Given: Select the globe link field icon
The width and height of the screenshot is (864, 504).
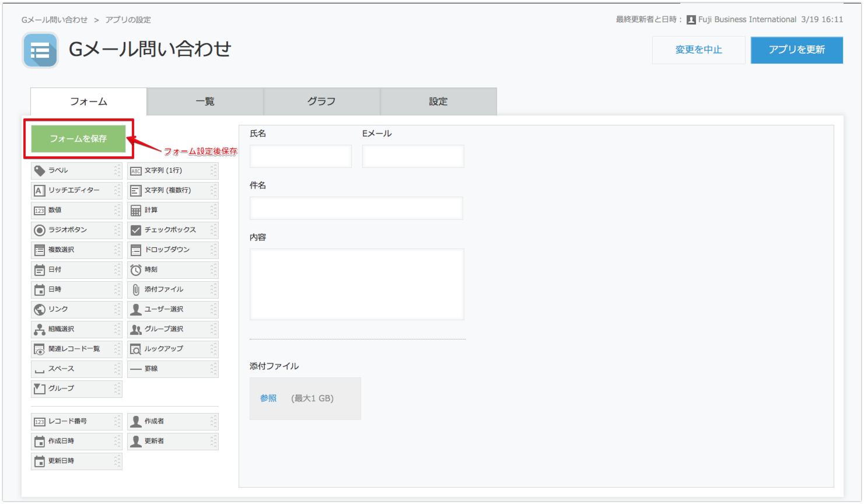Looking at the screenshot, I should tap(40, 310).
